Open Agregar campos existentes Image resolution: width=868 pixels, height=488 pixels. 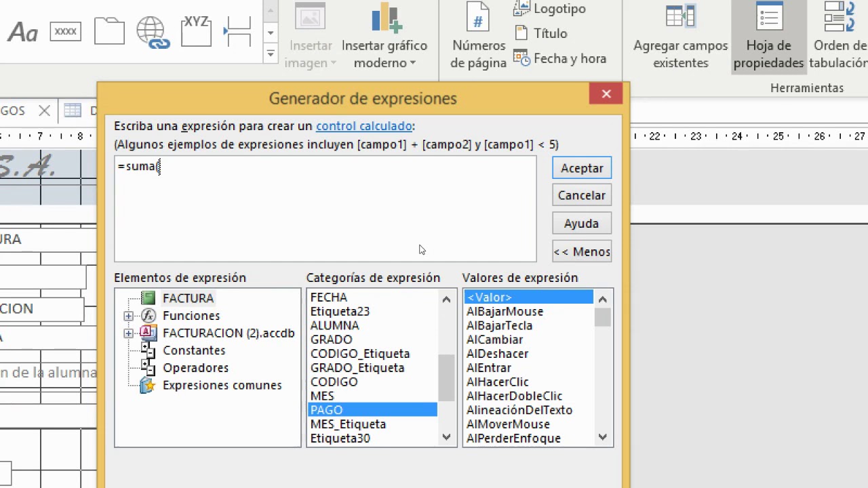point(680,36)
